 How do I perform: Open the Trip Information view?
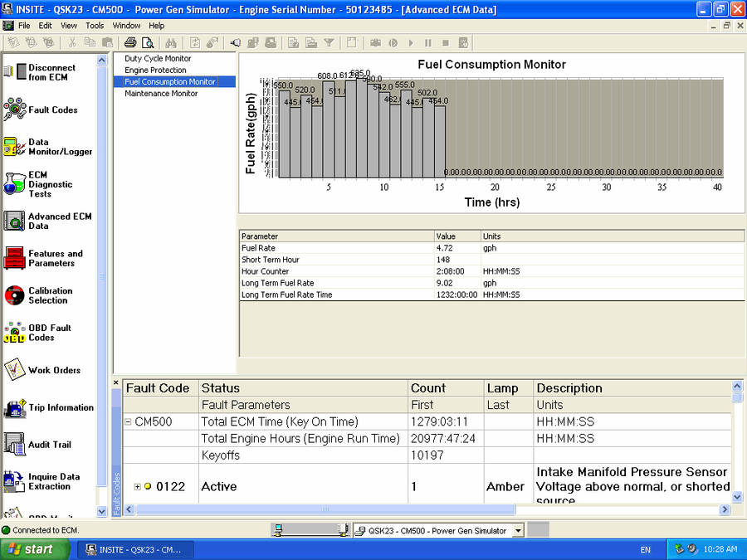point(15,407)
